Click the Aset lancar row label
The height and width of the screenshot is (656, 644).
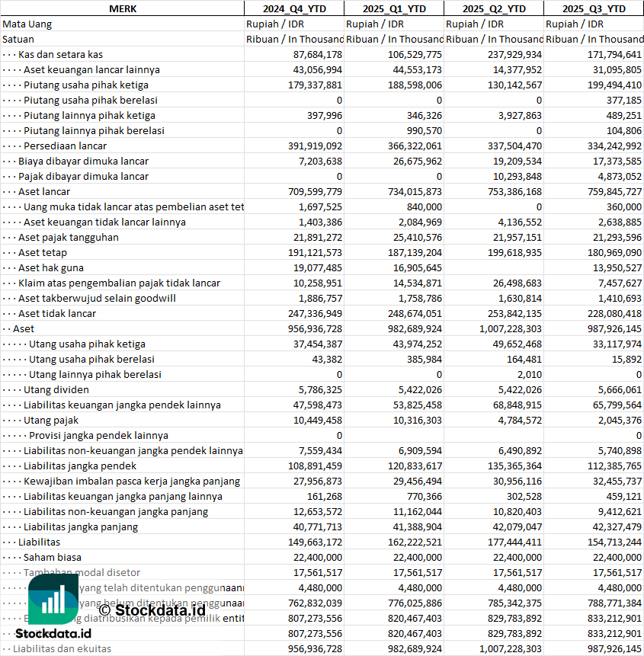coord(44,191)
